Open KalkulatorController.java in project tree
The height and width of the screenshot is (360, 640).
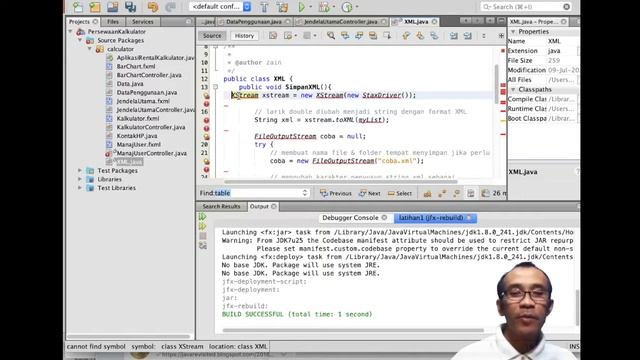click(151, 127)
